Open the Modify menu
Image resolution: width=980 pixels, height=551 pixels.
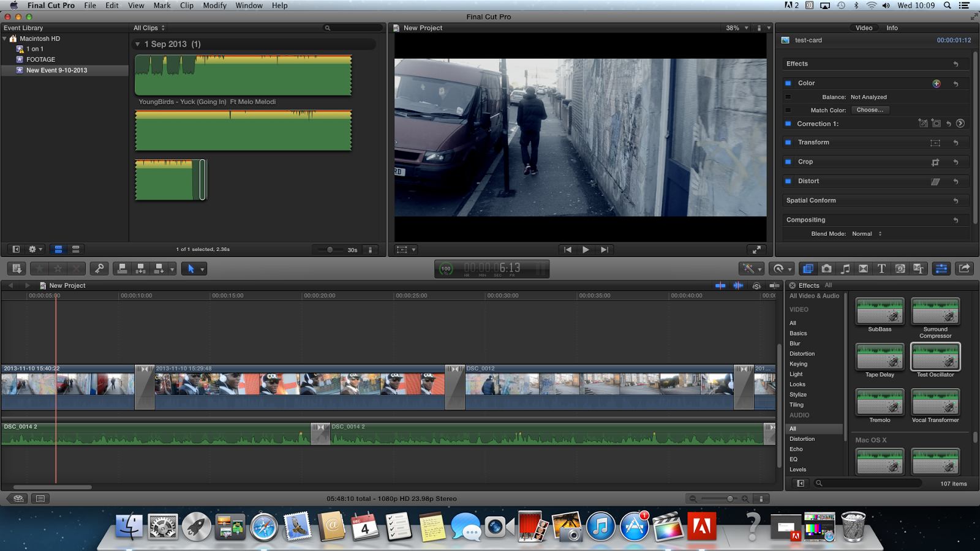click(214, 6)
